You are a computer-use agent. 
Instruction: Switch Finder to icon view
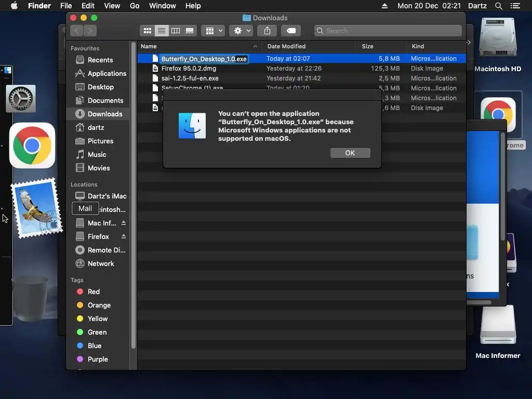[147, 31]
